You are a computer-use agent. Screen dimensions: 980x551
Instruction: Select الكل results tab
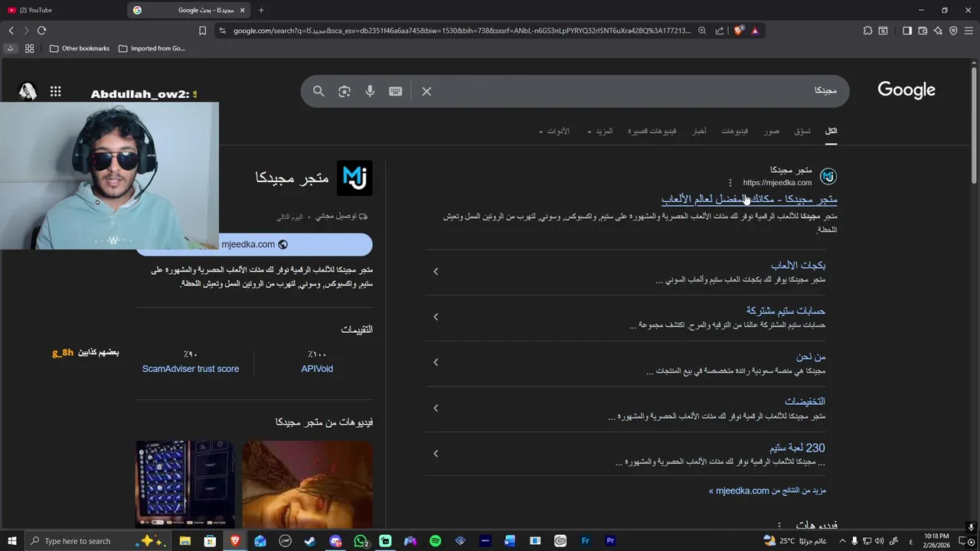[x=831, y=131]
